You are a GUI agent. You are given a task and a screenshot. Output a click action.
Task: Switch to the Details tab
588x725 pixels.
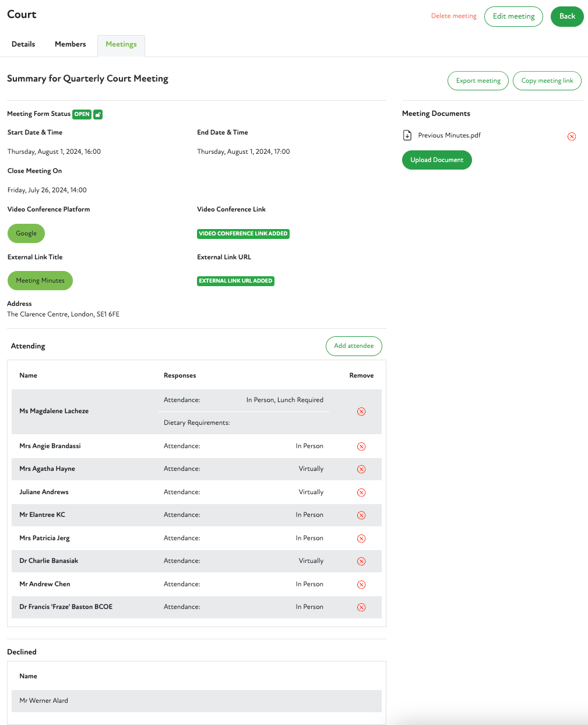tap(23, 44)
